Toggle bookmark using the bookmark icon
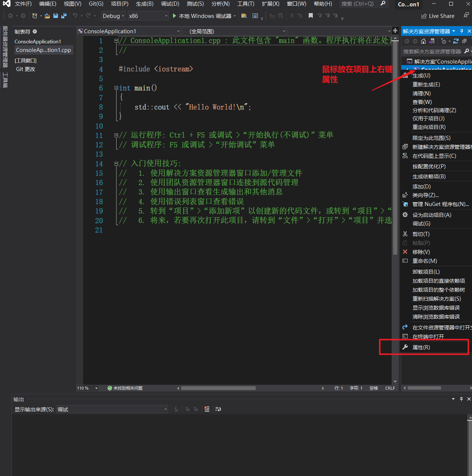The height and width of the screenshot is (476, 472). pyautogui.click(x=311, y=16)
